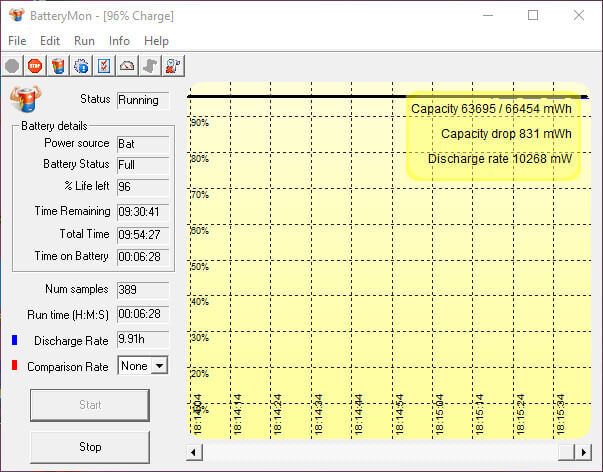Click the help figure toolbar icon
The height and width of the screenshot is (472, 603).
173,66
